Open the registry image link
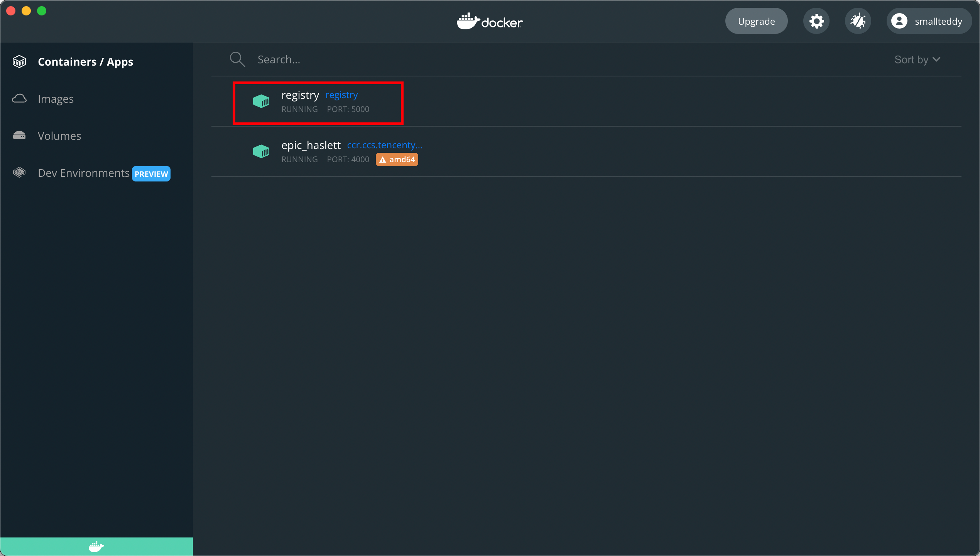The height and width of the screenshot is (556, 980). 341,95
